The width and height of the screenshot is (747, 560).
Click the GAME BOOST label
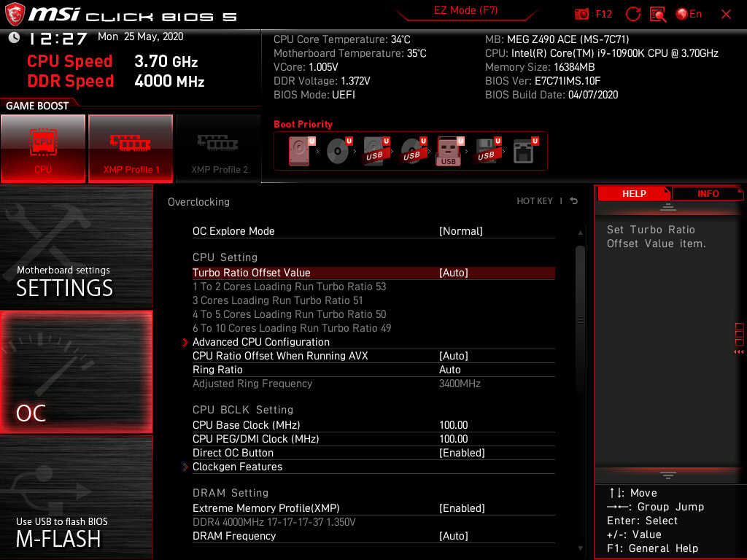[x=37, y=106]
